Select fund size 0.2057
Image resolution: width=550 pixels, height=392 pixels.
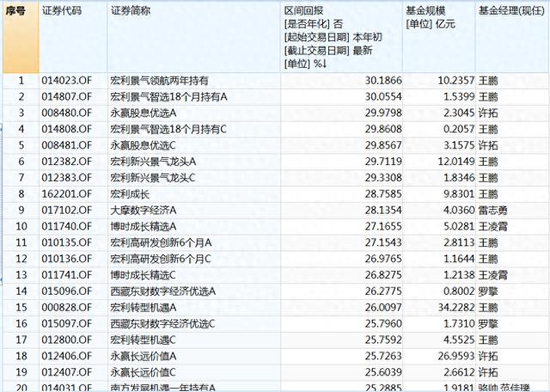click(459, 129)
